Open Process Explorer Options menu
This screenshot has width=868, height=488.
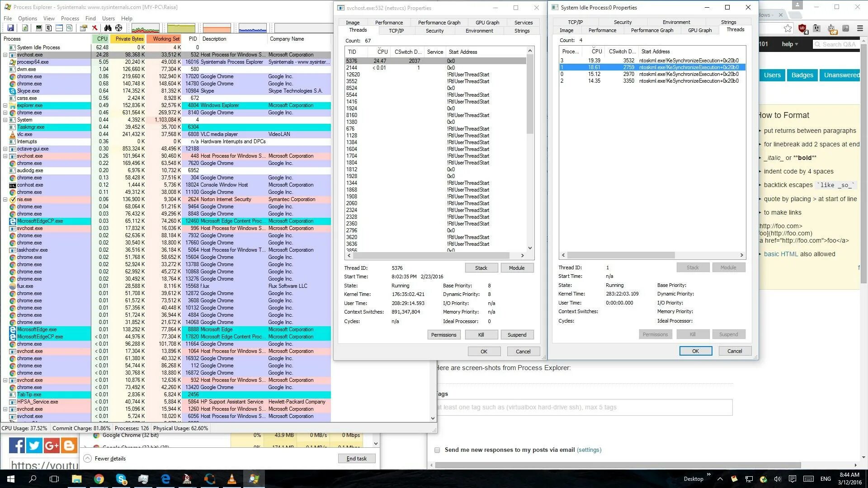coord(28,18)
